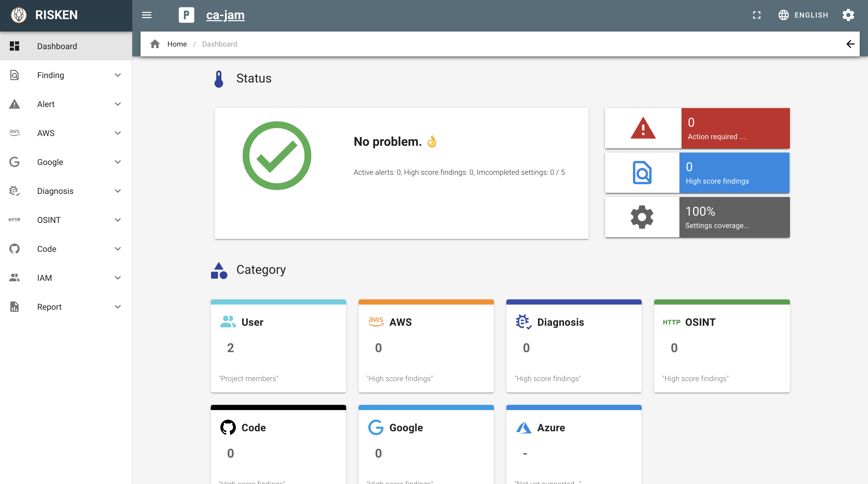This screenshot has height=484, width=868.
Task: Click the Diagnosis card High score findings text
Action: click(548, 379)
